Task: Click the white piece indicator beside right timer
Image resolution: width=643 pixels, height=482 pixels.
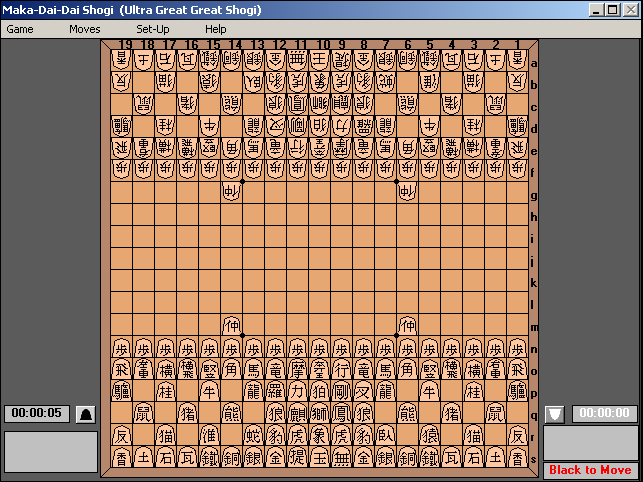Action: 555,414
